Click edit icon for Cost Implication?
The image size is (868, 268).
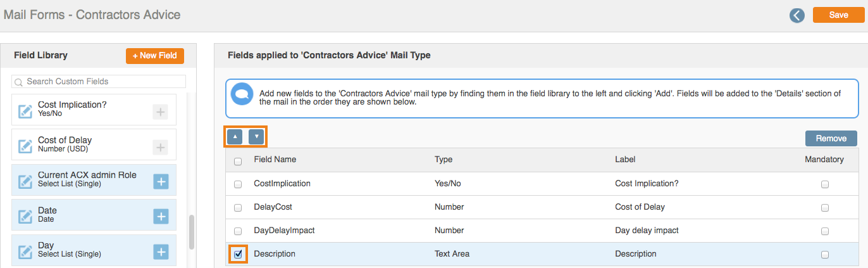25,112
